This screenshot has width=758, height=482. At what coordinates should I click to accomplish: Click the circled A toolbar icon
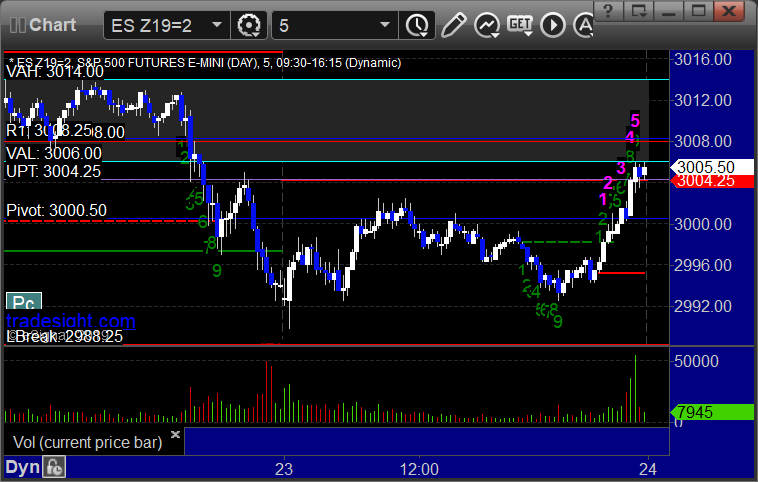coord(584,25)
